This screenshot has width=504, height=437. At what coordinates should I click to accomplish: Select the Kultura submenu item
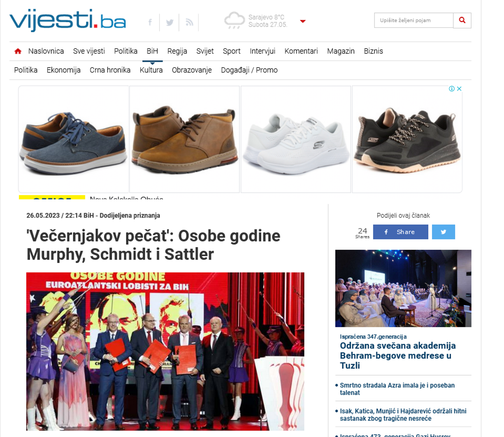(151, 70)
